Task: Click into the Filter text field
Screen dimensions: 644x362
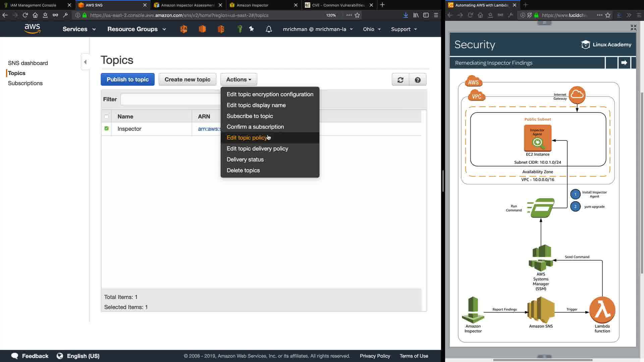Action: click(170, 99)
